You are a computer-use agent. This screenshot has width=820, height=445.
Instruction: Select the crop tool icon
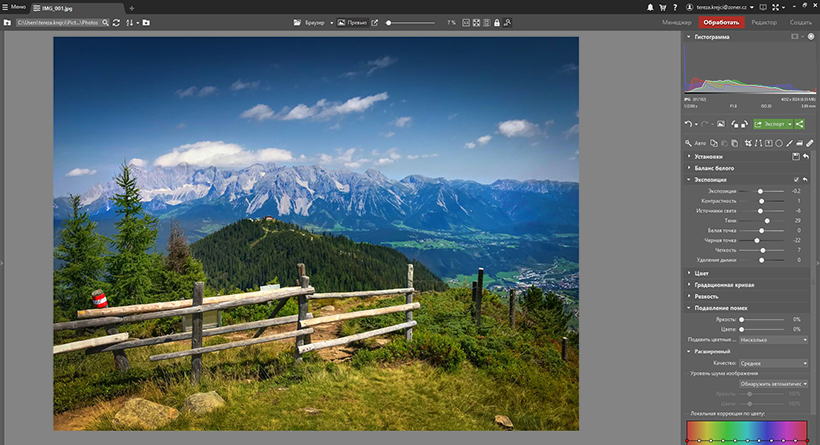(748, 143)
